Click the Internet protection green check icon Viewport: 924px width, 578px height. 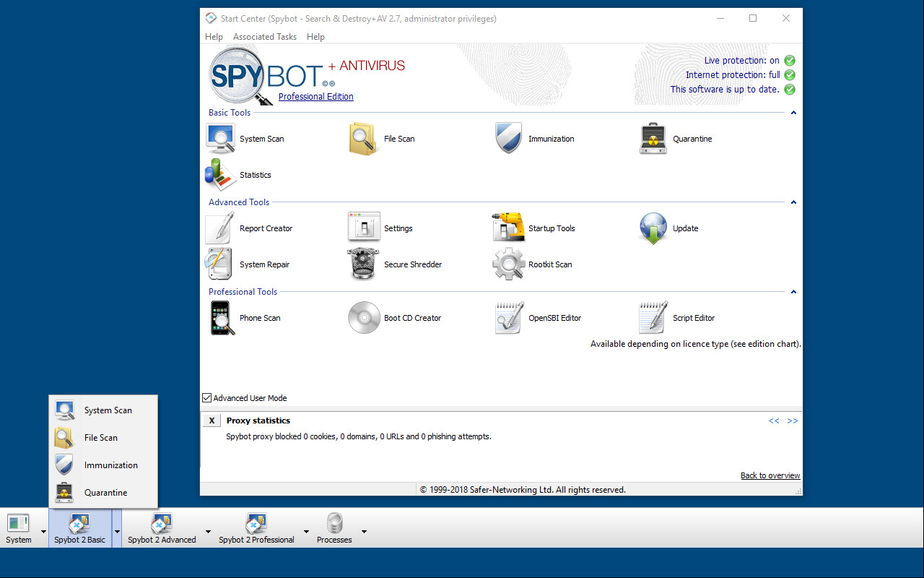(x=790, y=75)
